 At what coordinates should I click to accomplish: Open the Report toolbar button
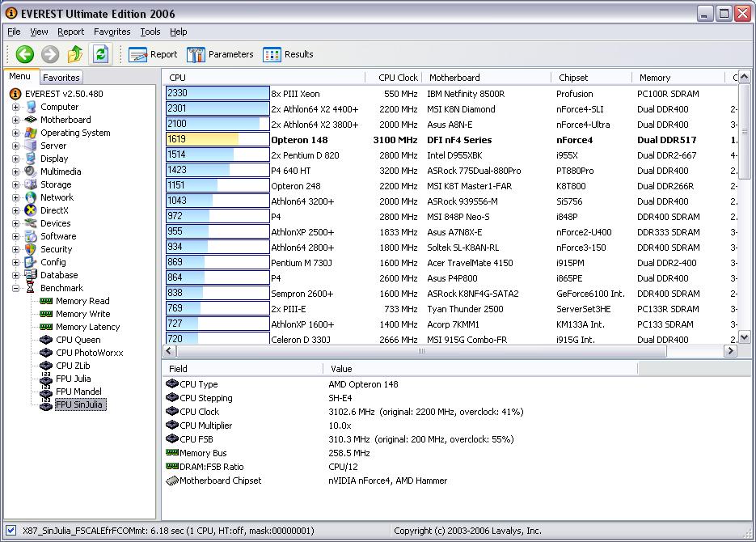pyautogui.click(x=153, y=54)
